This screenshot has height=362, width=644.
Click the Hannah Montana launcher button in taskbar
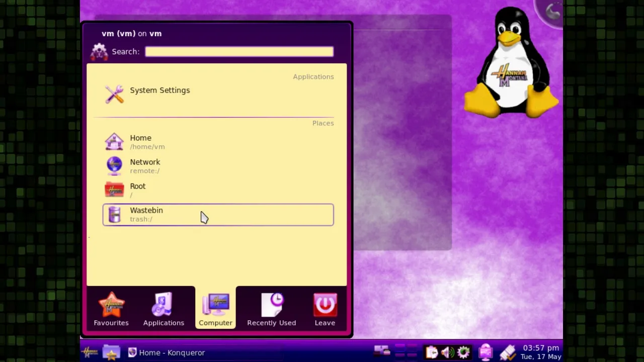(90, 352)
